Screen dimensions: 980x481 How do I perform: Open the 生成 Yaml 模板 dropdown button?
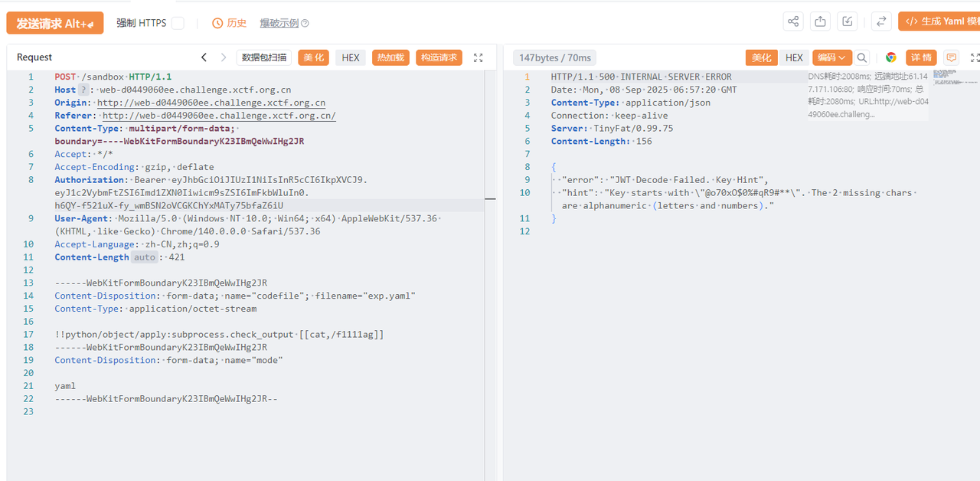coord(940,21)
